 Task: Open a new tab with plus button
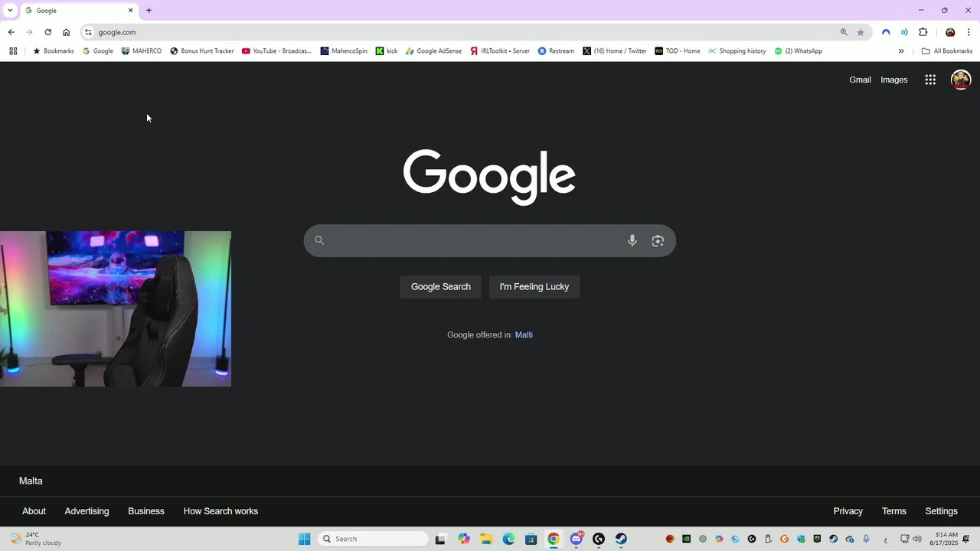[149, 11]
